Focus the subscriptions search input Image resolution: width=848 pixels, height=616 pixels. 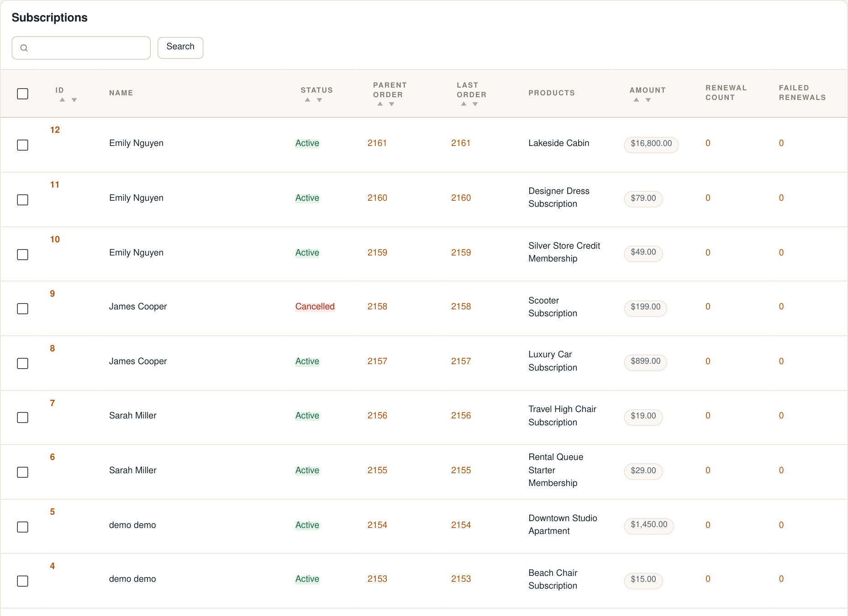point(81,48)
